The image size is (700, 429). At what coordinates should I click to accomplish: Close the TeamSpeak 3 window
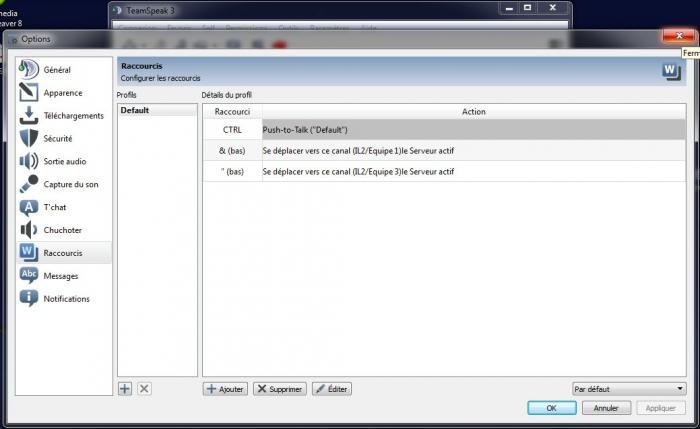coord(553,8)
